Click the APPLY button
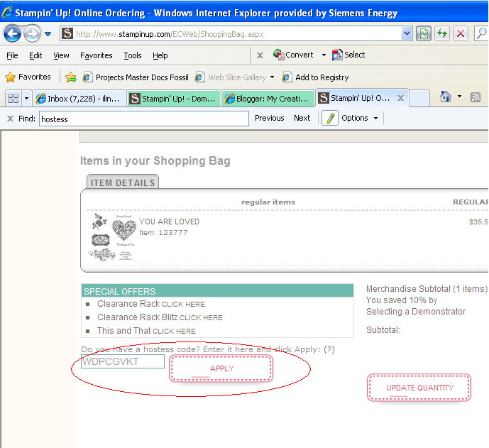 221,368
